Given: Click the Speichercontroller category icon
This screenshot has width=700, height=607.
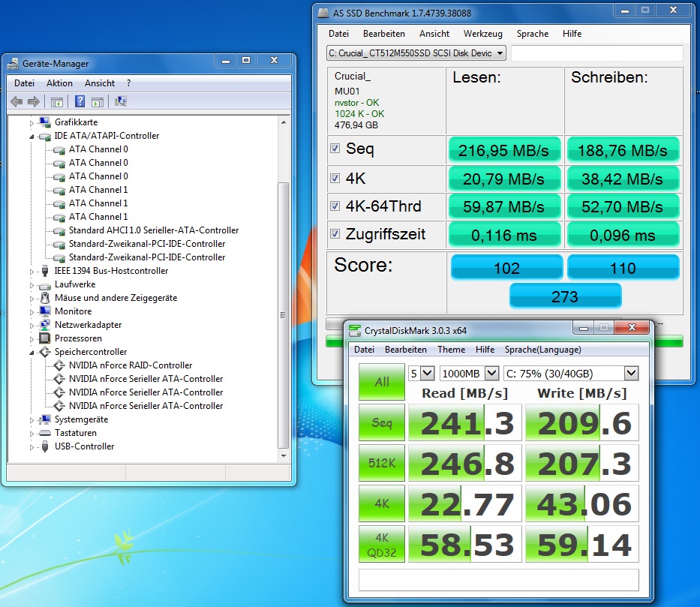Looking at the screenshot, I should coord(45,352).
